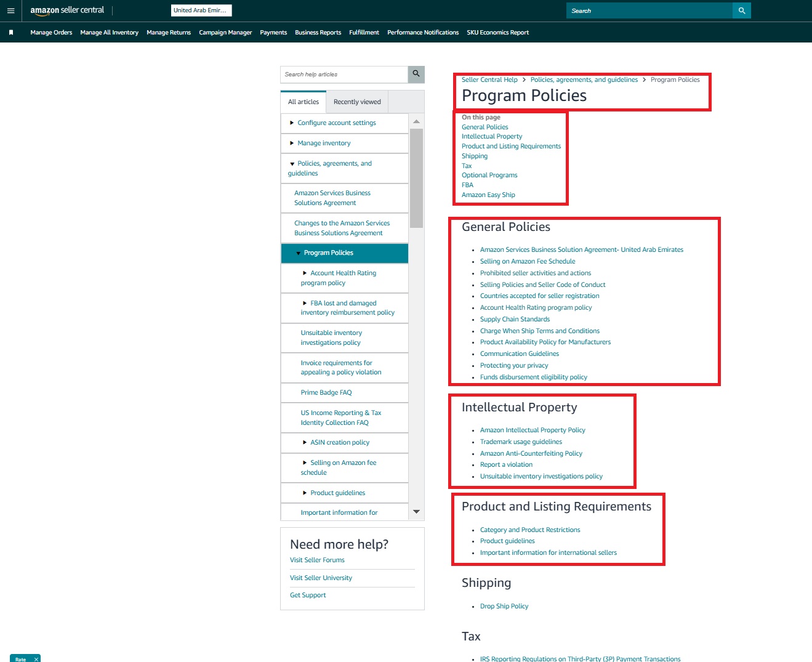This screenshot has width=812, height=662.
Task: Expand the ASIN creation policy arrow
Action: tap(305, 443)
